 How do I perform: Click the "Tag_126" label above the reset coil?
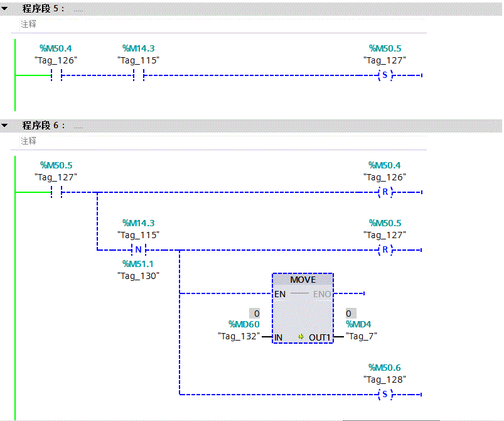coord(385,177)
